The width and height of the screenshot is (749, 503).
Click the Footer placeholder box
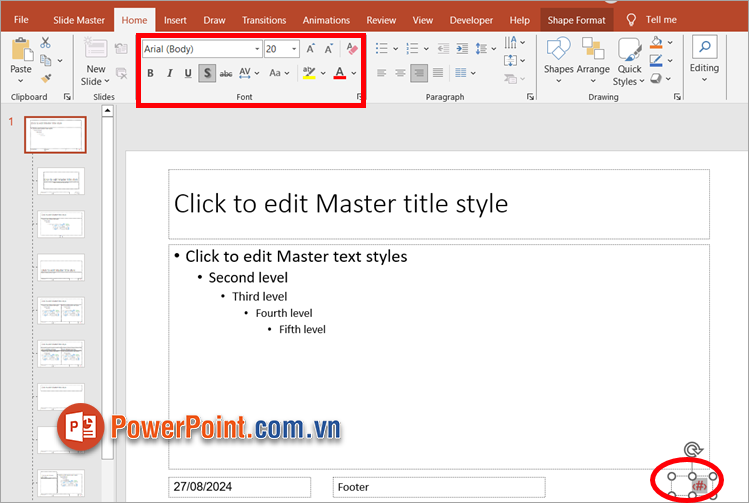point(439,487)
